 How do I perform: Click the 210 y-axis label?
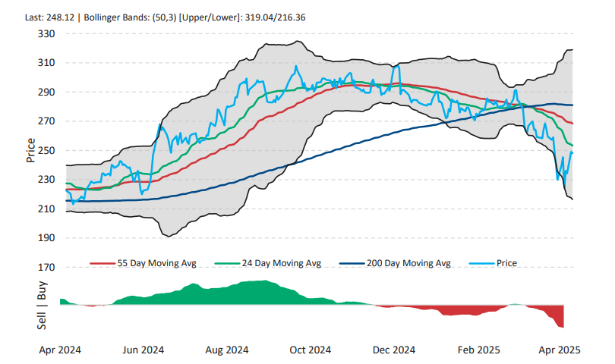pos(46,209)
